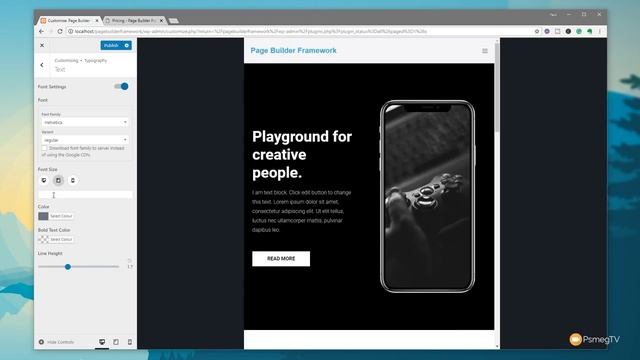Click the Page Builder Framework site title
The width and height of the screenshot is (640, 360).
tap(293, 51)
